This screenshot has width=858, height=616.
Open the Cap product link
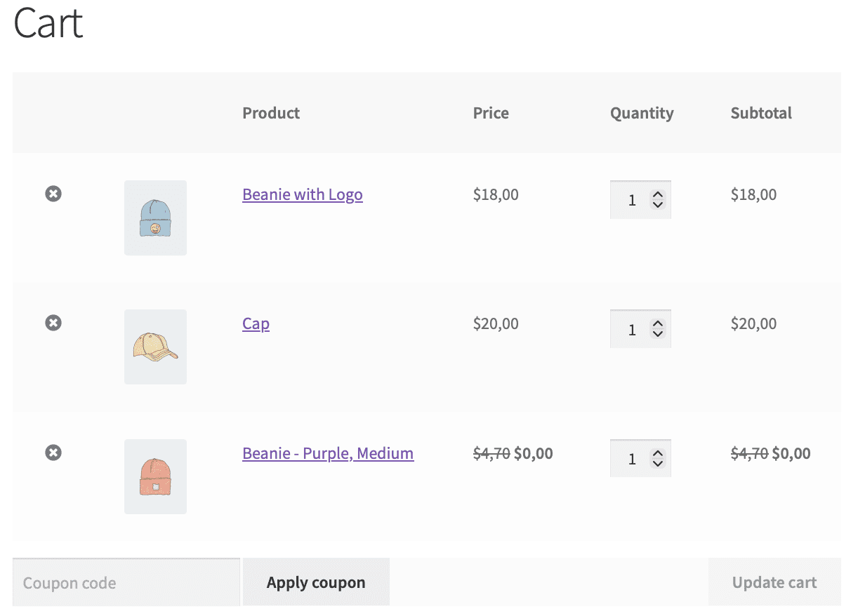(256, 323)
